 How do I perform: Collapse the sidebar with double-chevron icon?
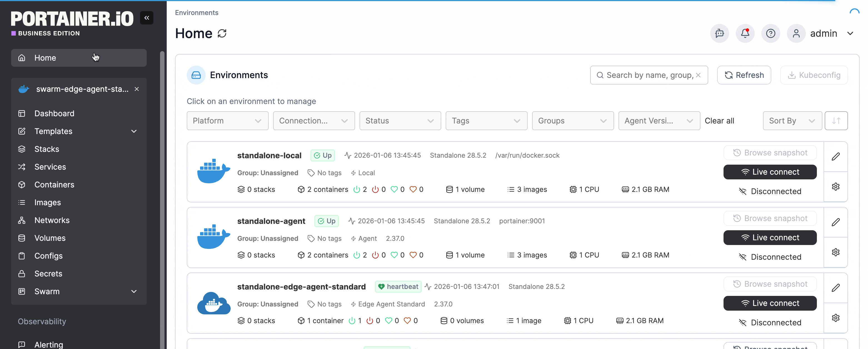click(x=147, y=18)
